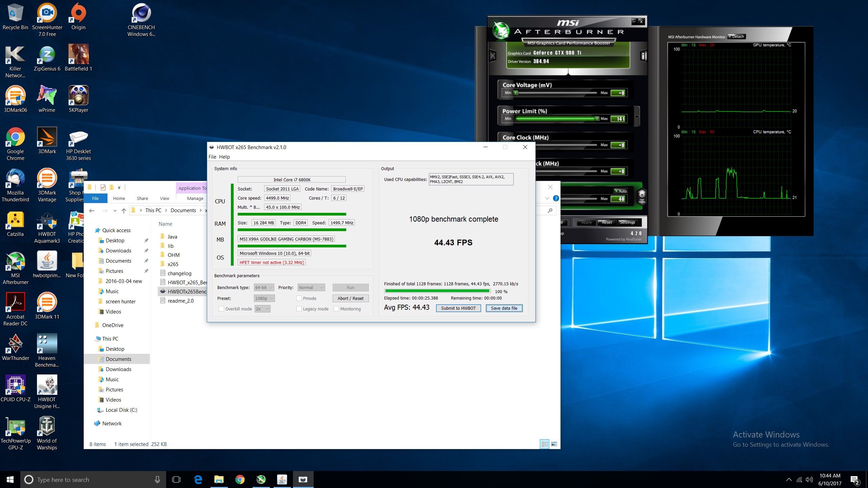Open File menu in HWBOT x265
868x488 pixels.
pyautogui.click(x=212, y=157)
